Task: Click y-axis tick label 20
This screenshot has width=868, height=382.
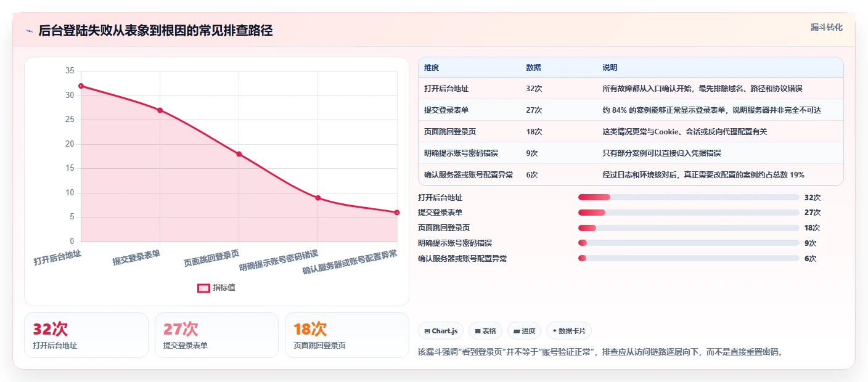Action: [x=69, y=144]
